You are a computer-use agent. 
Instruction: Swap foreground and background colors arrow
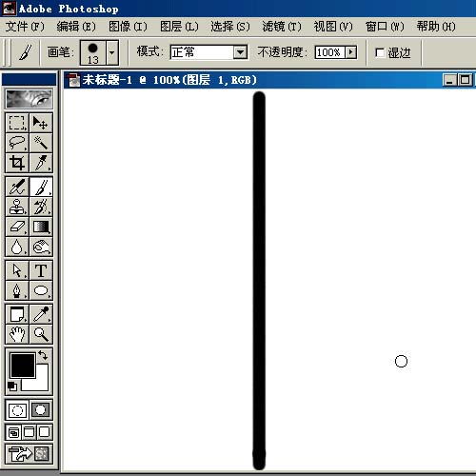(x=43, y=355)
